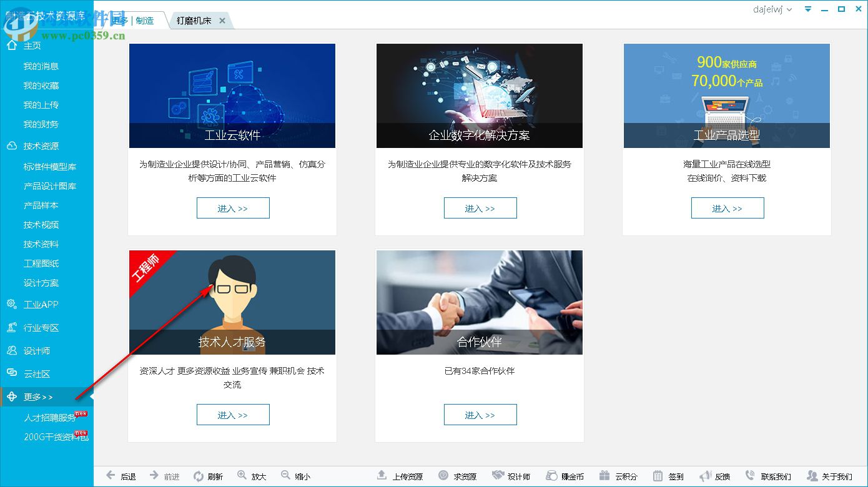The image size is (868, 487).
Task: Open the 设计师 designer icon in bottom toolbar
Action: click(511, 475)
